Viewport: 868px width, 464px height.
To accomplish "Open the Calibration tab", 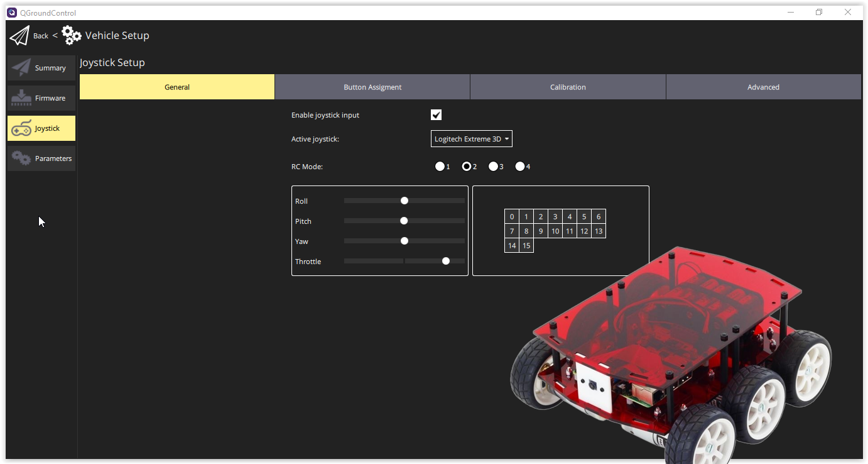I will [x=568, y=87].
